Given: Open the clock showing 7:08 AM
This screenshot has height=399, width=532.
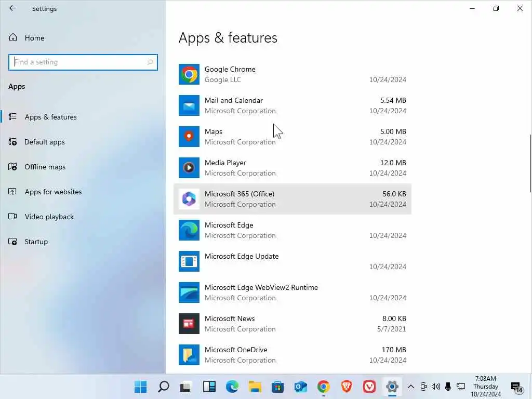Looking at the screenshot, I should click(x=486, y=387).
